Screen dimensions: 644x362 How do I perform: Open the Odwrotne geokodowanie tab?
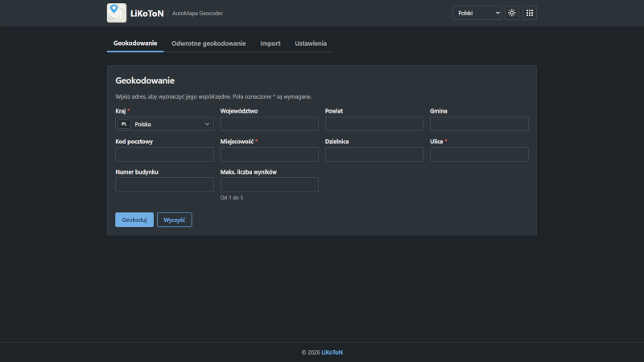coord(208,43)
